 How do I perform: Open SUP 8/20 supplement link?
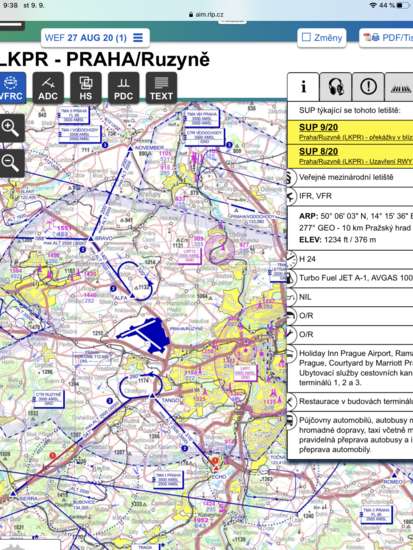(x=318, y=152)
